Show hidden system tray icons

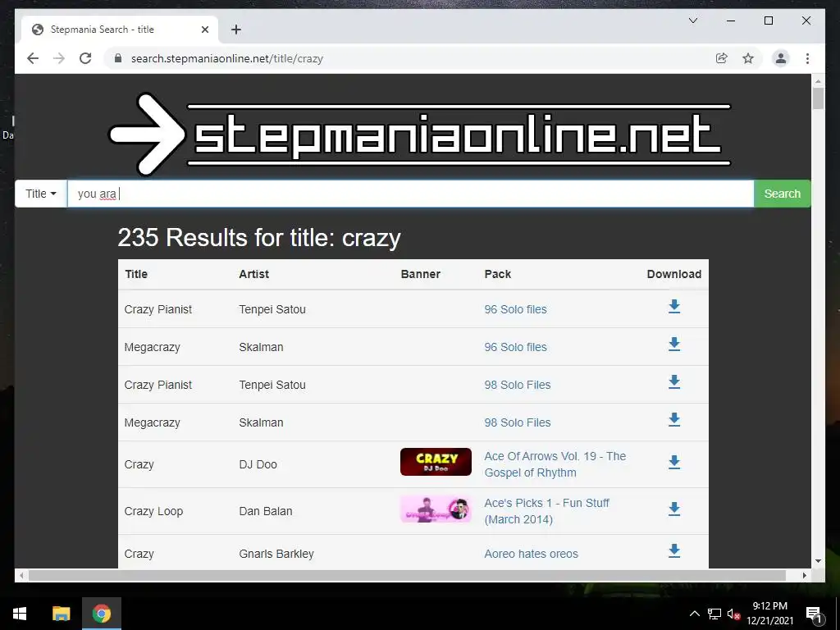tap(694, 614)
